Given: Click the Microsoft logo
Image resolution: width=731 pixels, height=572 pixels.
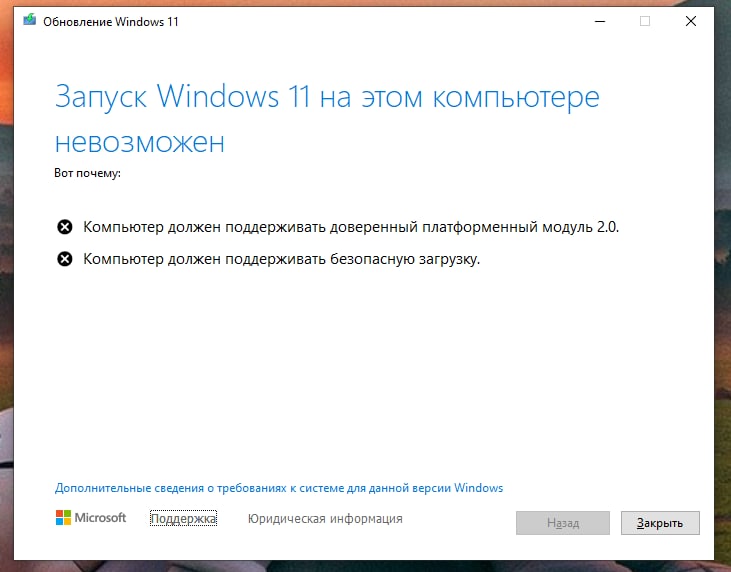Looking at the screenshot, I should coord(91,518).
